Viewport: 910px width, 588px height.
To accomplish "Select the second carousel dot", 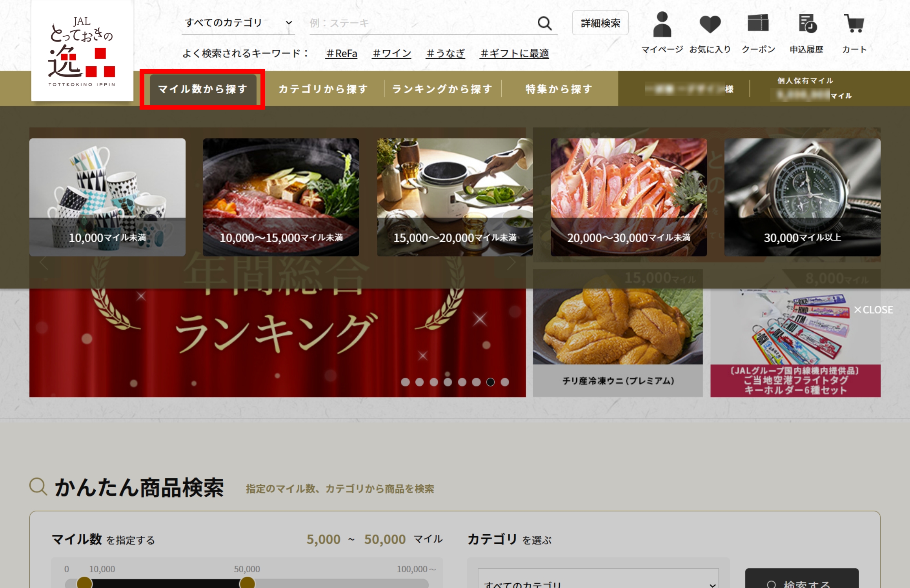I will [x=419, y=382].
